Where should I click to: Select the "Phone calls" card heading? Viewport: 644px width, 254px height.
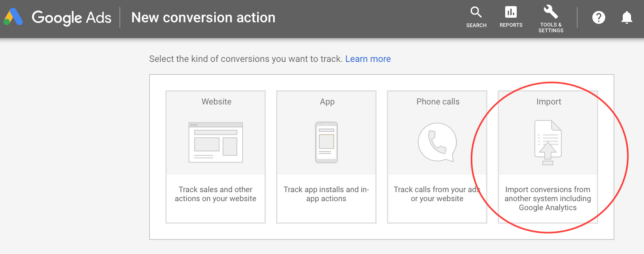[438, 102]
